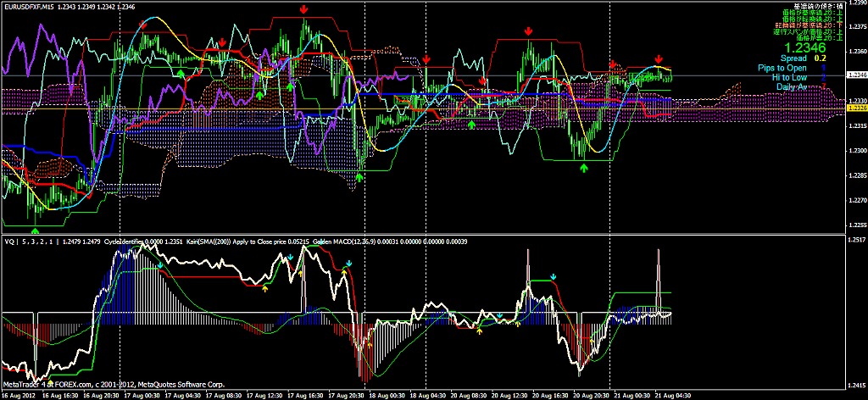
Task: Select the Pips to Open label
Action: [782, 68]
